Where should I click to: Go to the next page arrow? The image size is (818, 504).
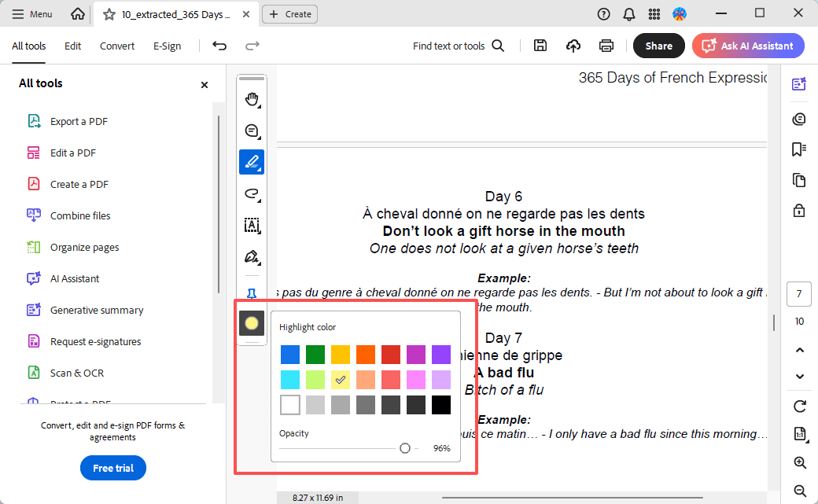[800, 377]
